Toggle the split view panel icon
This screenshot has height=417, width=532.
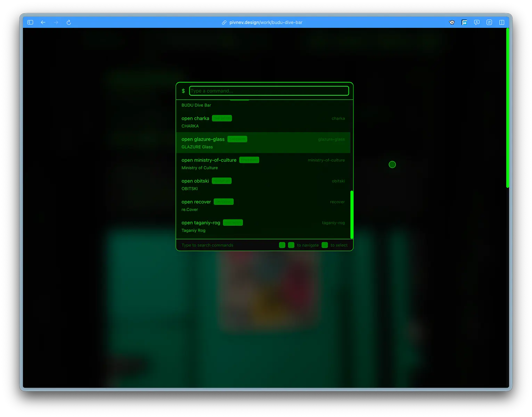(x=502, y=22)
